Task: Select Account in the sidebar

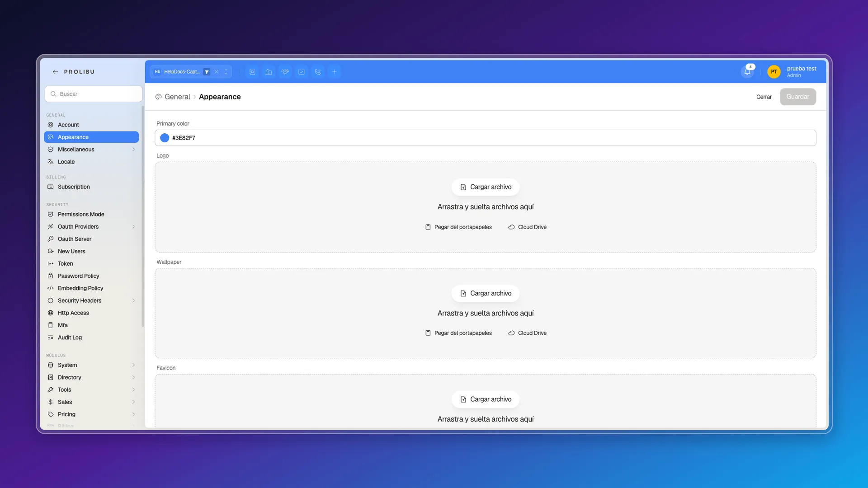Action: (x=91, y=125)
